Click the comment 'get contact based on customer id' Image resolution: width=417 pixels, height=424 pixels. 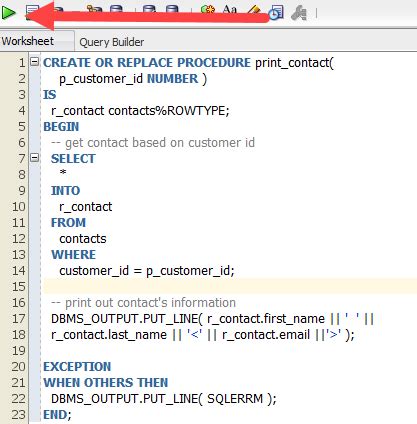(153, 143)
